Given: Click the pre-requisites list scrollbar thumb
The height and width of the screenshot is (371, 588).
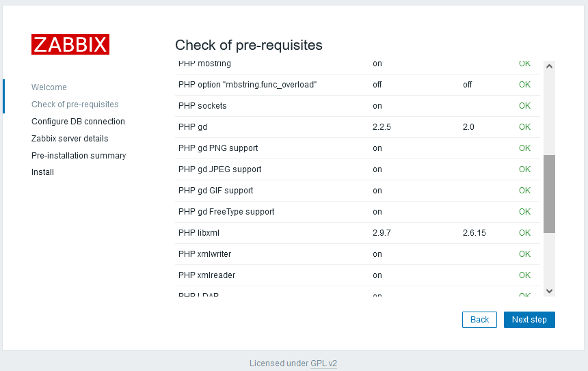Looking at the screenshot, I should pyautogui.click(x=549, y=194).
